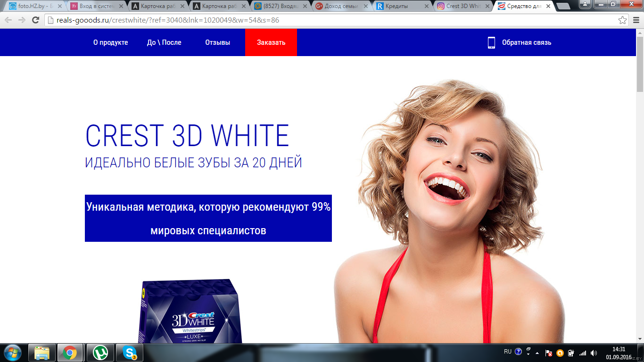This screenshot has width=644, height=362.
Task: Switch to the Доход семьи tab
Action: (340, 6)
